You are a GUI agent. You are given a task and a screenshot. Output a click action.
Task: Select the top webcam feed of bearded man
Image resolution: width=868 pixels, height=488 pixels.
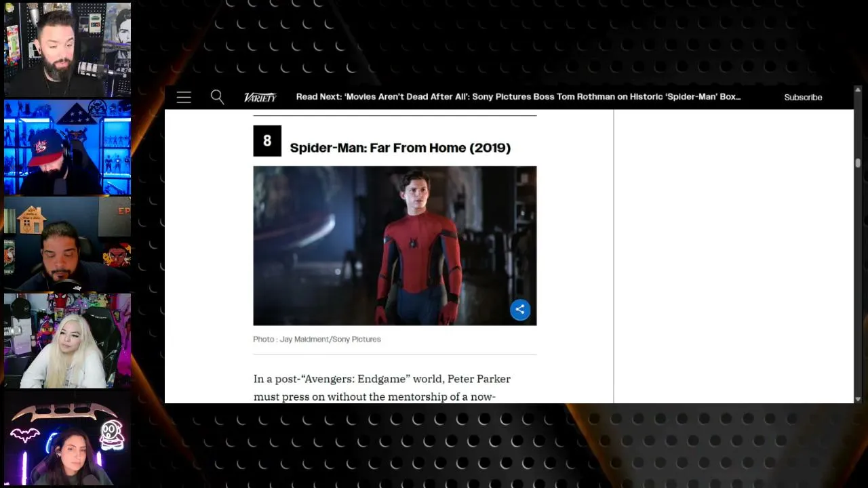pyautogui.click(x=67, y=49)
